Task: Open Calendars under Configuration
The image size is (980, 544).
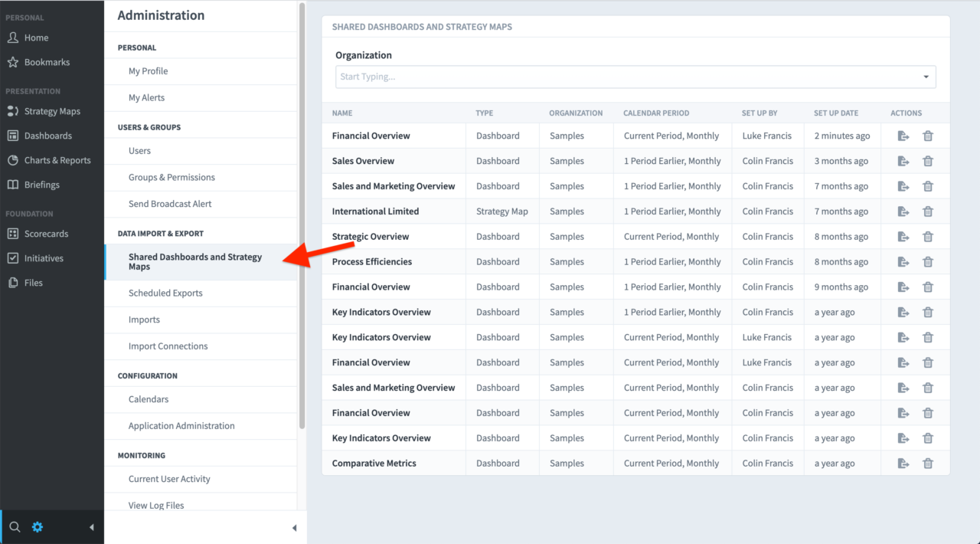Action: point(149,399)
